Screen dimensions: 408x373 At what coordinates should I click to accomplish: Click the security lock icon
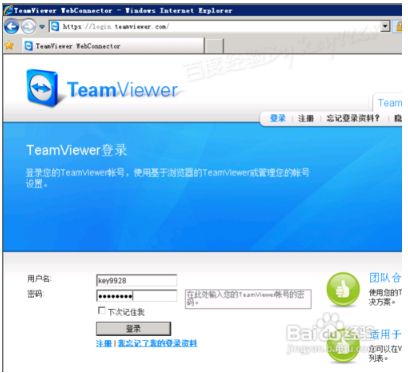click(x=398, y=27)
